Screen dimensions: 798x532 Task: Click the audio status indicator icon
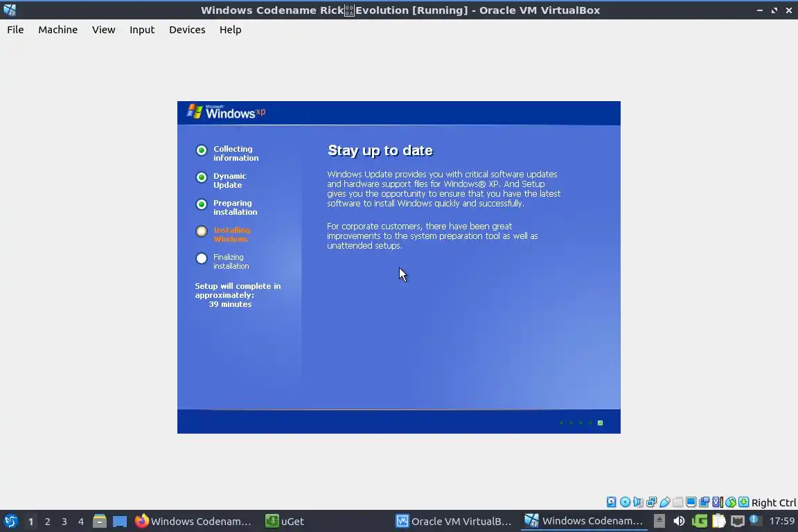[x=638, y=502]
